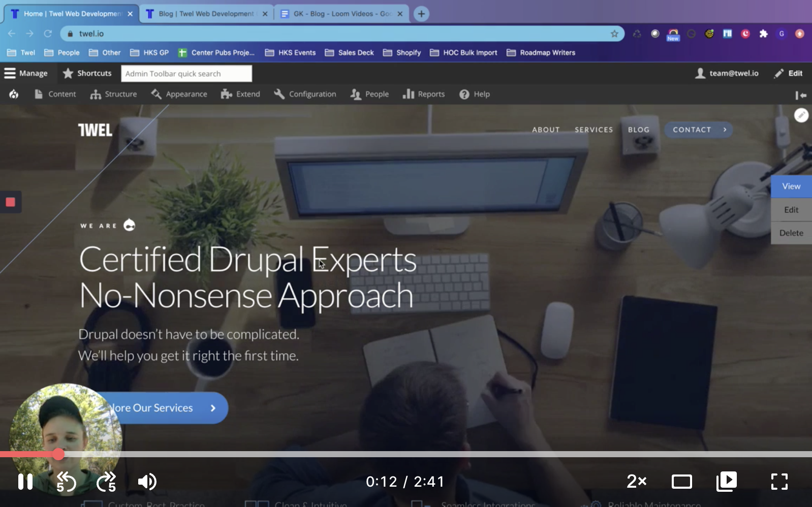Open the Twel bookmarks folder
Screen dimensions: 812x507
tap(21, 52)
